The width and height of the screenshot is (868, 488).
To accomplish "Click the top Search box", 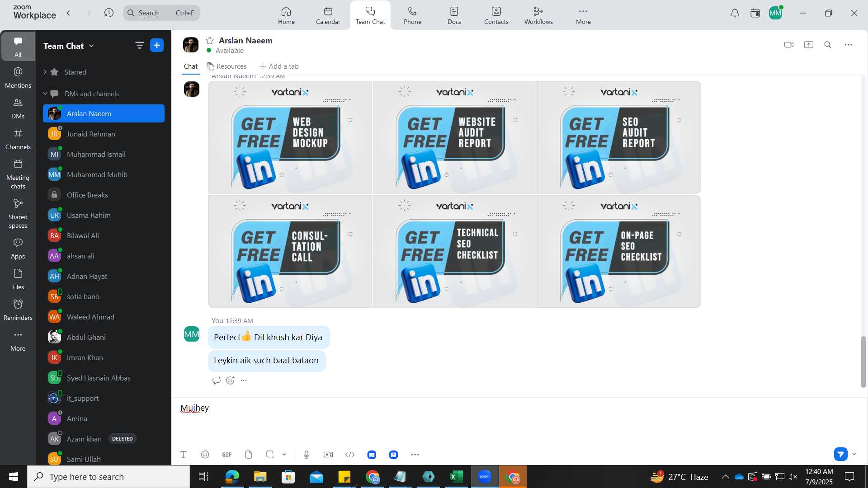I will [x=161, y=13].
